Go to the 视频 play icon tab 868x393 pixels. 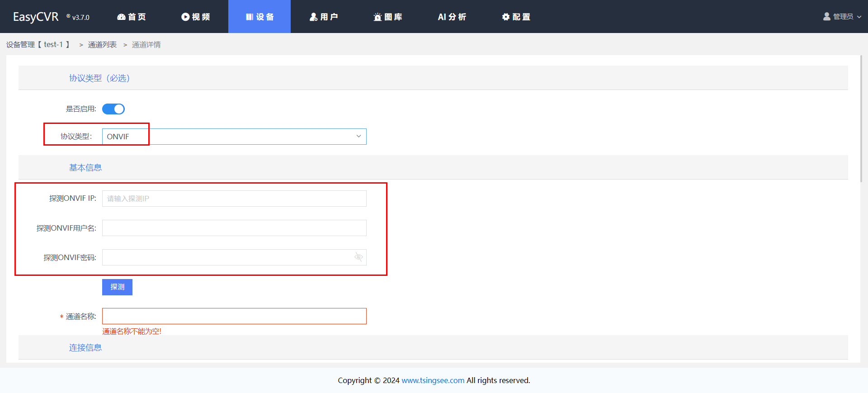[185, 17]
